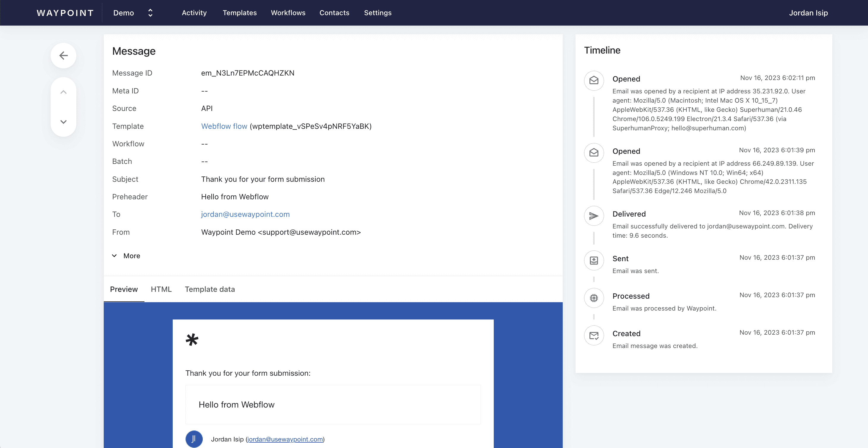Open Workflows in top navigation
Viewport: 868px width, 448px height.
(288, 13)
